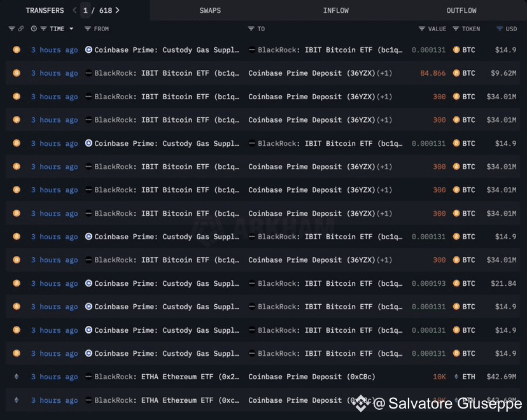Select the 10K value in ETHA (0x2…) row

click(x=439, y=377)
